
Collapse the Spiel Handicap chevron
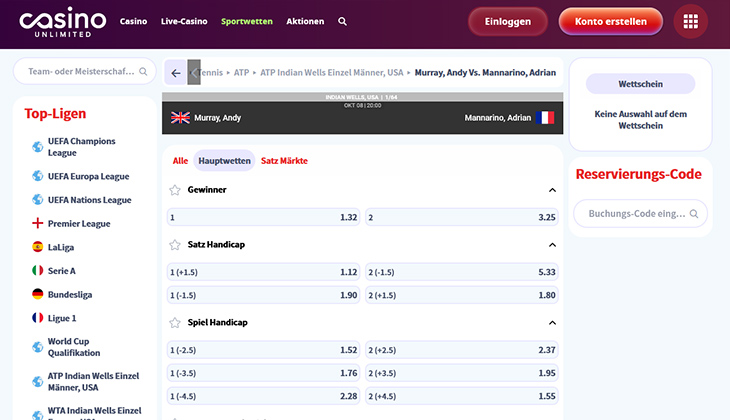(552, 323)
